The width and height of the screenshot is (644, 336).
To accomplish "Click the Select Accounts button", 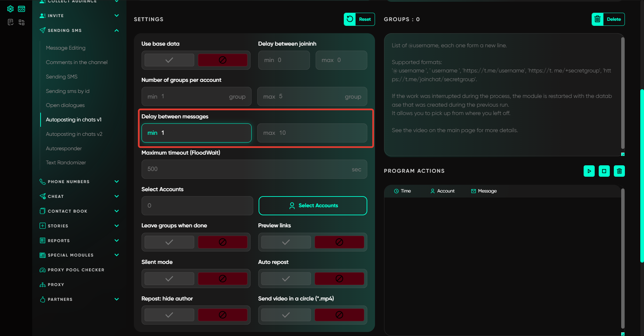I will click(x=313, y=206).
